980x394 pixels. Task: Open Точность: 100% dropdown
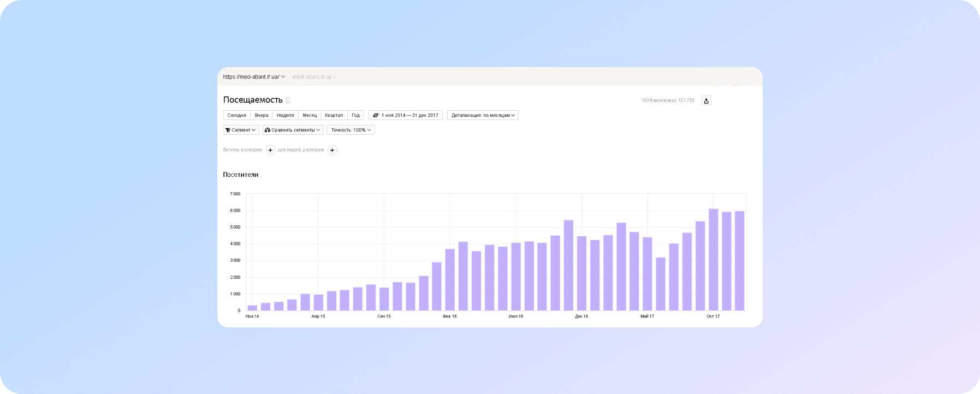point(351,130)
